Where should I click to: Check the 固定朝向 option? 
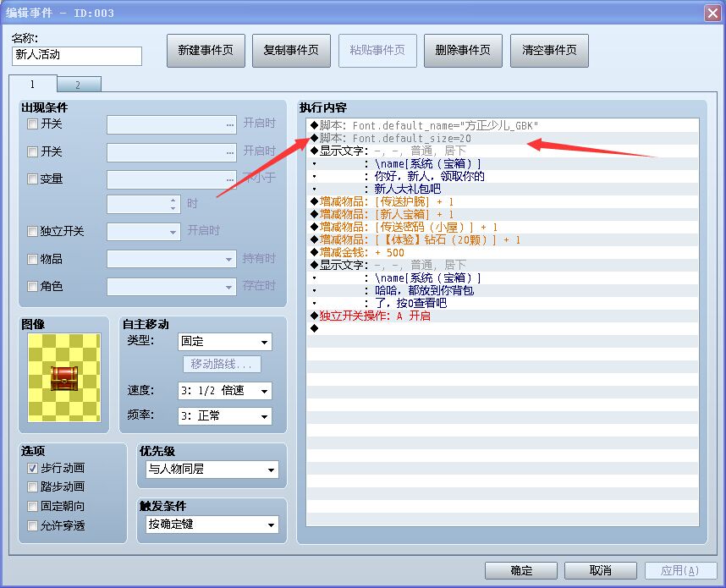[32, 507]
